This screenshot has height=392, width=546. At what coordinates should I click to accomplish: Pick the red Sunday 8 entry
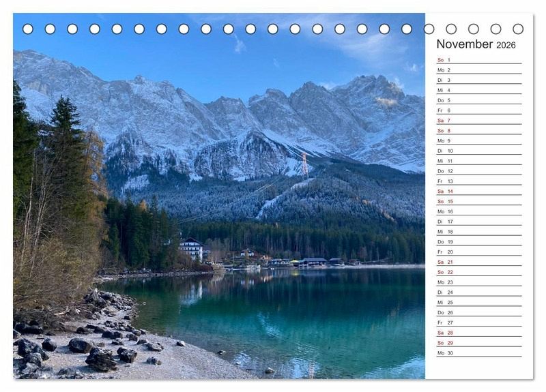[x=478, y=131]
